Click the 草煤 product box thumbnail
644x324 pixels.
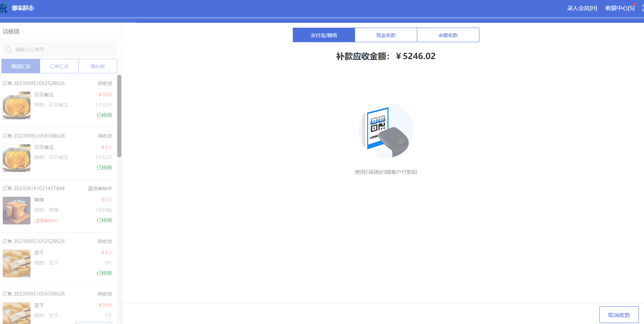pyautogui.click(x=17, y=211)
